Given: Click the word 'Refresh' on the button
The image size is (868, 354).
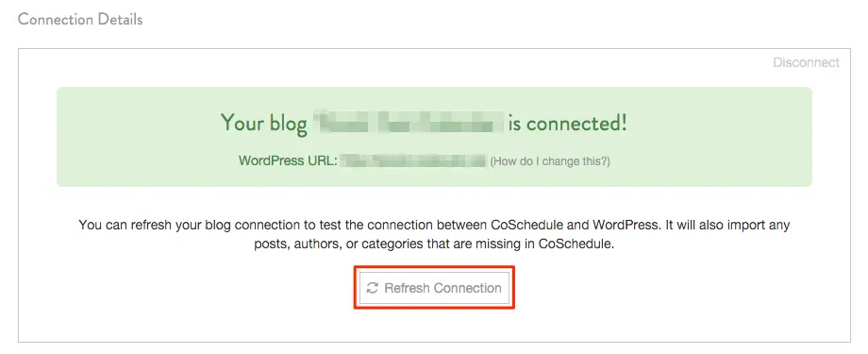Looking at the screenshot, I should [408, 288].
